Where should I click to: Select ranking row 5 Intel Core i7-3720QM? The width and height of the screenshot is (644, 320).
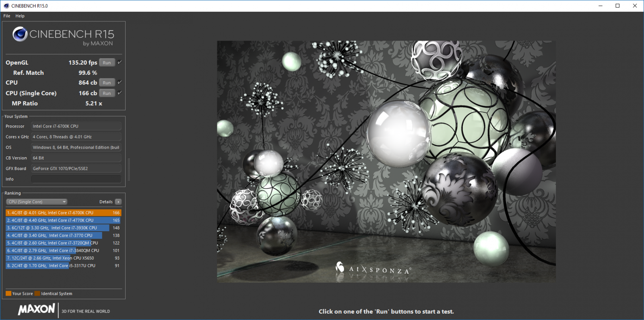[x=64, y=243]
